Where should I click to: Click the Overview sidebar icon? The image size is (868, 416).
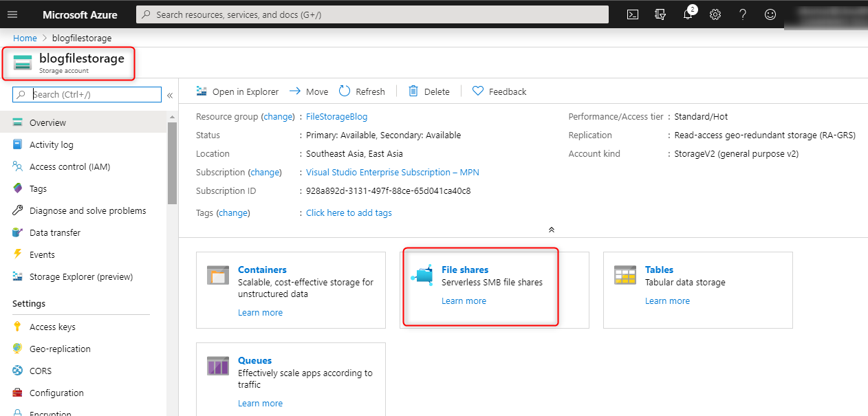click(18, 122)
